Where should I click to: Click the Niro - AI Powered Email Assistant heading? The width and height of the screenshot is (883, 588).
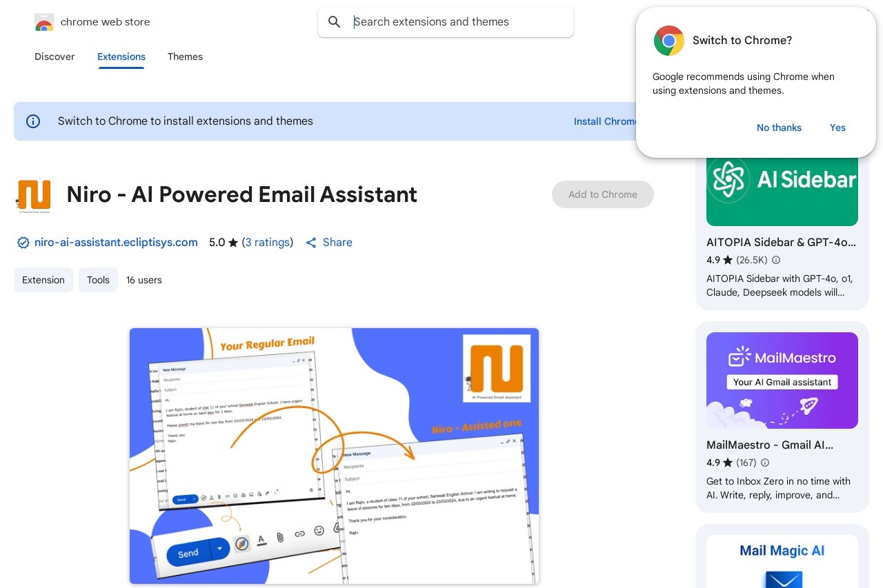pos(241,195)
